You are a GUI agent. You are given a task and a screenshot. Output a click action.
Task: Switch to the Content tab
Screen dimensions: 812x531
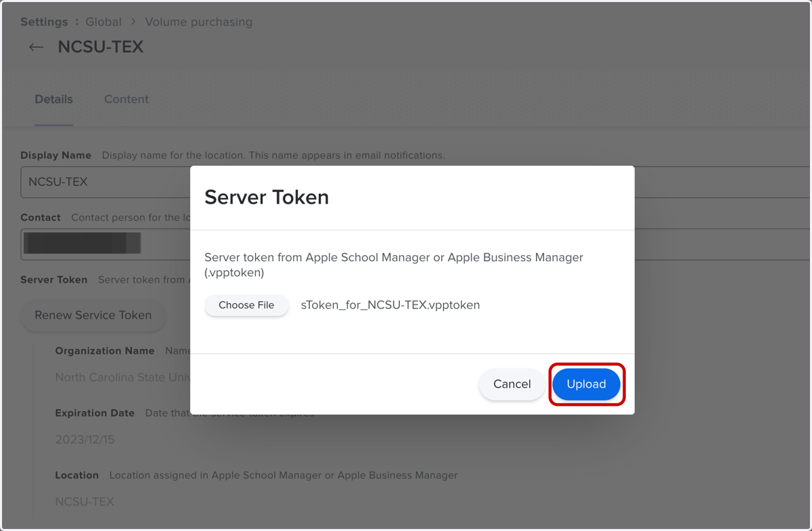127,99
